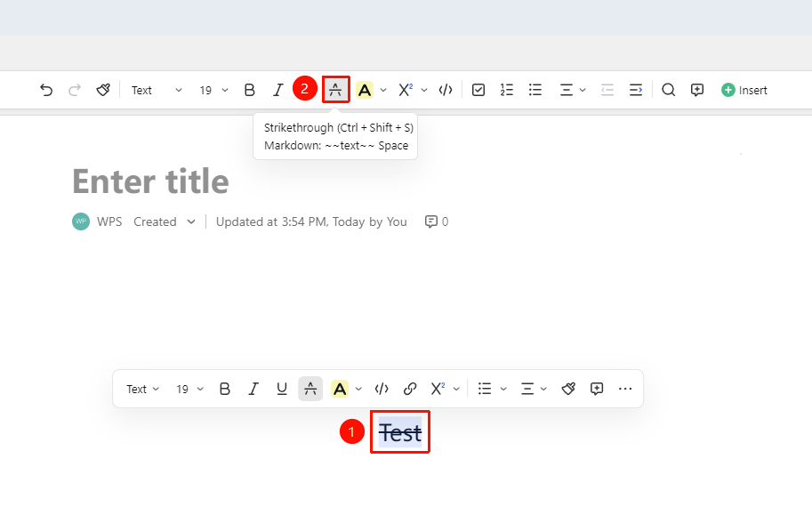
Task: Insert inline code from floating toolbar
Action: click(x=382, y=389)
